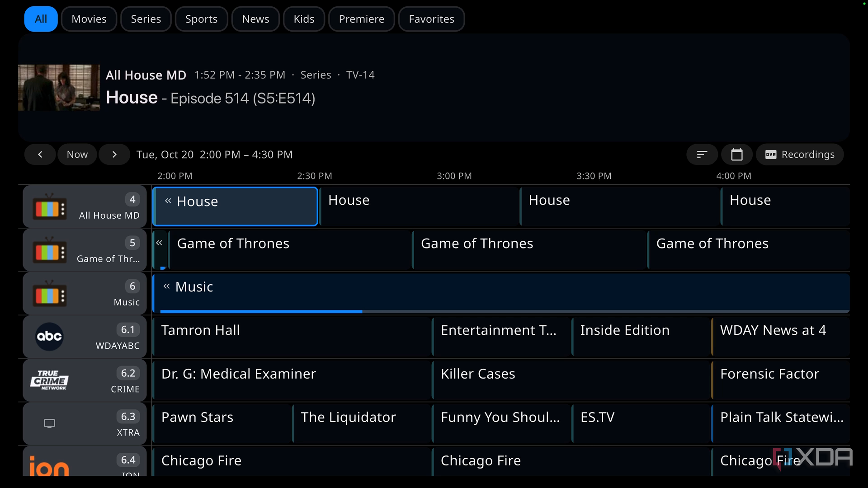This screenshot has height=488, width=868.
Task: Select the True Crime Network logo
Action: click(49, 380)
